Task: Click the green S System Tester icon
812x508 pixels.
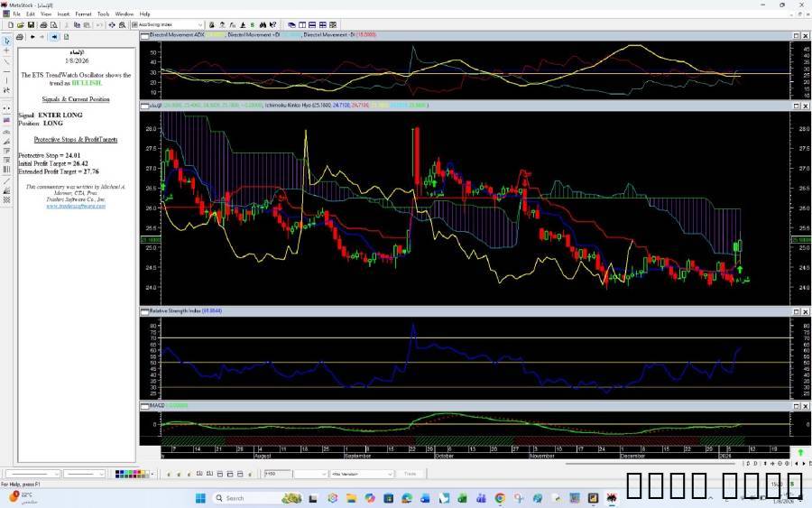Action: click(x=253, y=25)
